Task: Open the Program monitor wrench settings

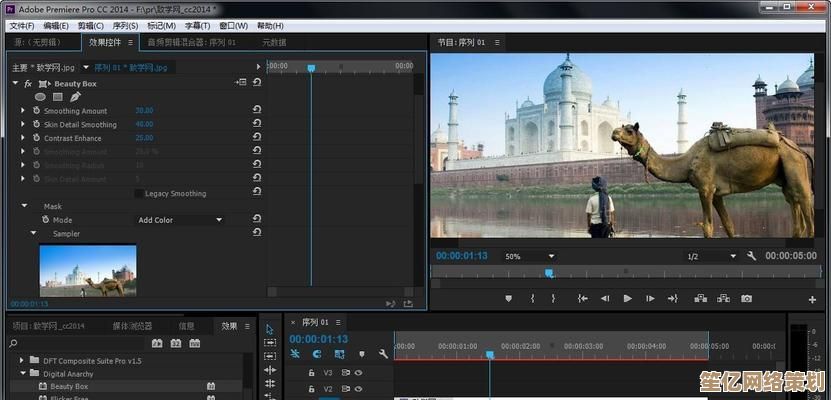Action: [751, 256]
